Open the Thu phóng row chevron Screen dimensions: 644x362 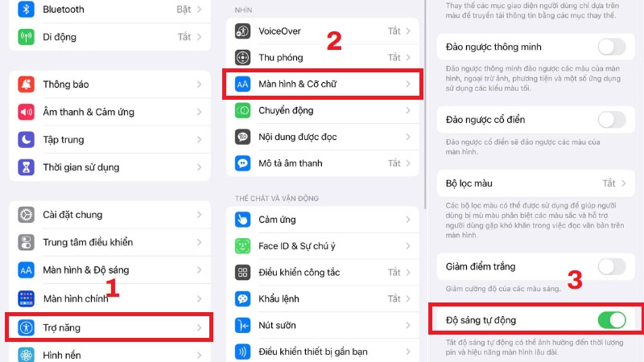point(408,57)
